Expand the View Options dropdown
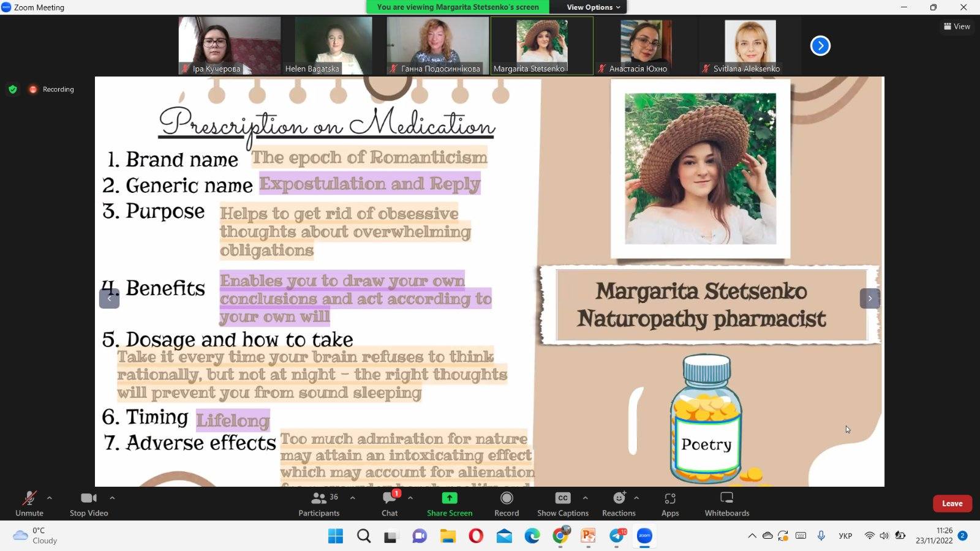Viewport: 980px width, 551px height. pos(593,7)
